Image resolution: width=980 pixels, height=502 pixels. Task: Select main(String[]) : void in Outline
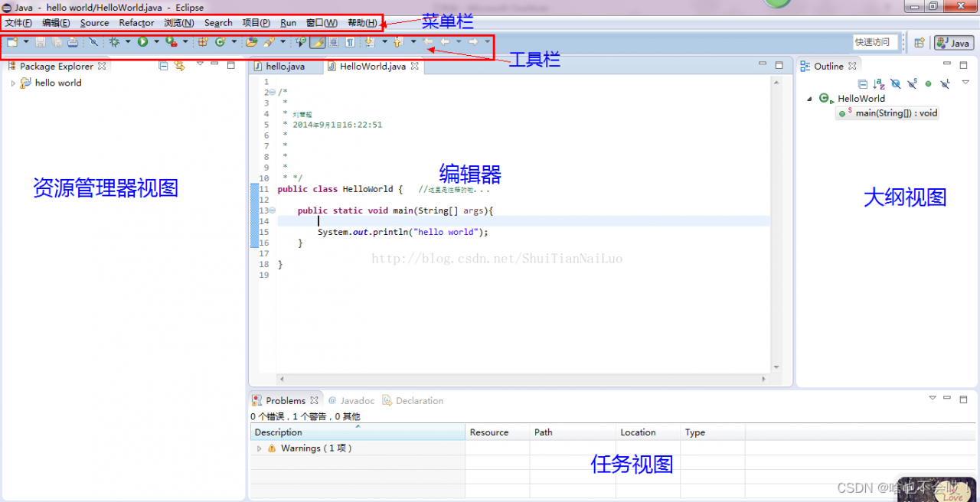tap(887, 113)
